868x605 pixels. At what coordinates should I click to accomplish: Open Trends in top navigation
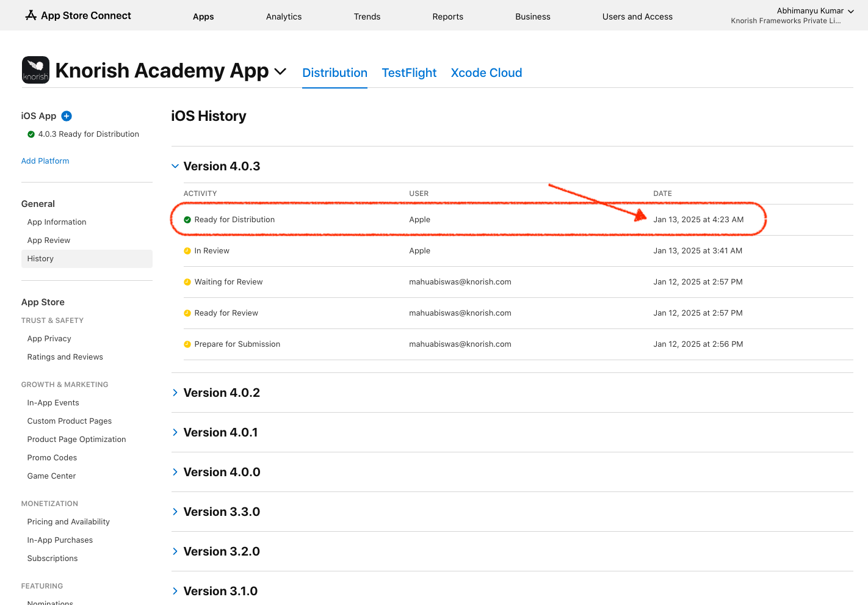click(367, 16)
